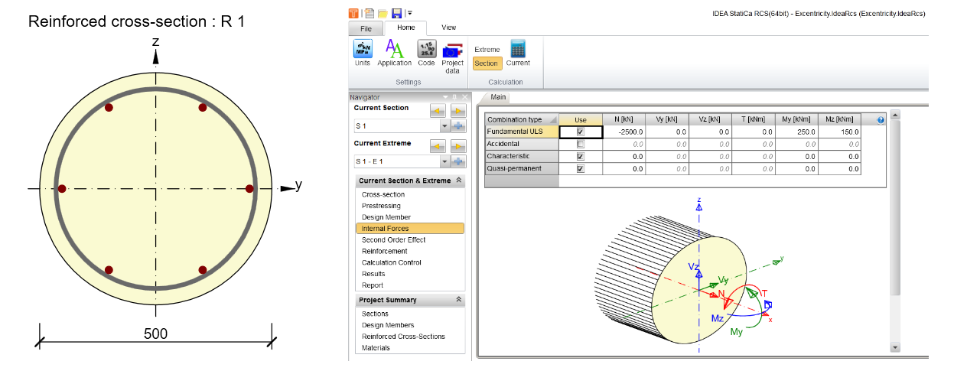Image resolution: width=980 pixels, height=371 pixels.
Task: Click the Application settings icon
Action: pos(395,50)
